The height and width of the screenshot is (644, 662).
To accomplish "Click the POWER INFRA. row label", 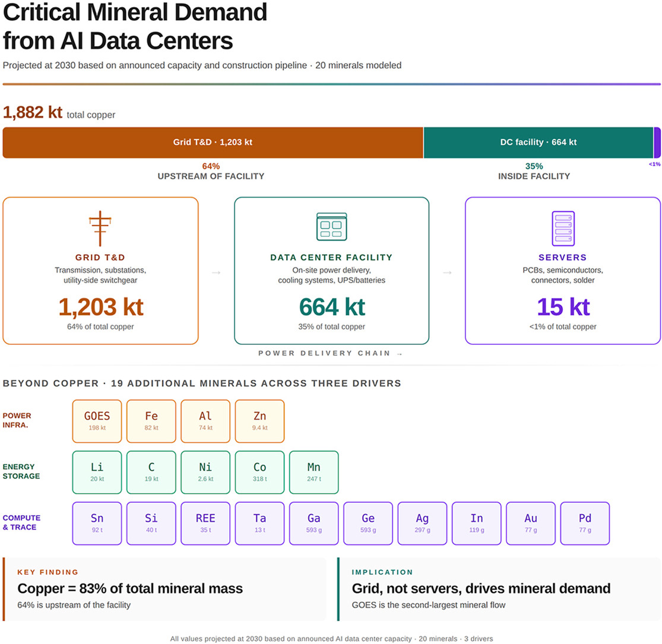I will [x=17, y=420].
